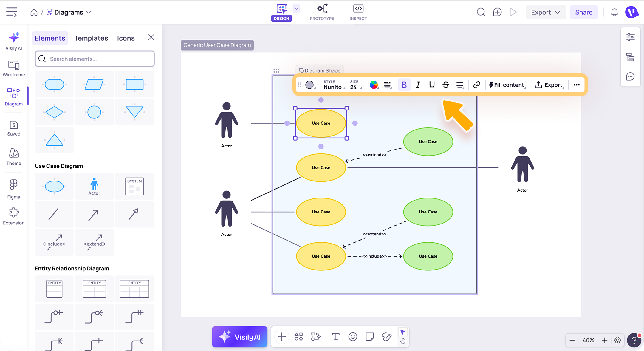This screenshot has width=644, height=351.
Task: Select the include arrow connector element
Action: [x=54, y=242]
